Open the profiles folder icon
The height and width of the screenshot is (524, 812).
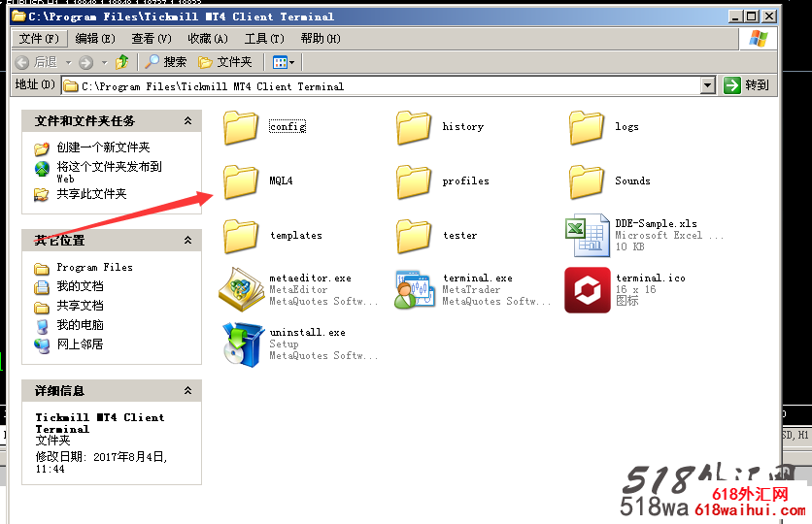tap(414, 181)
